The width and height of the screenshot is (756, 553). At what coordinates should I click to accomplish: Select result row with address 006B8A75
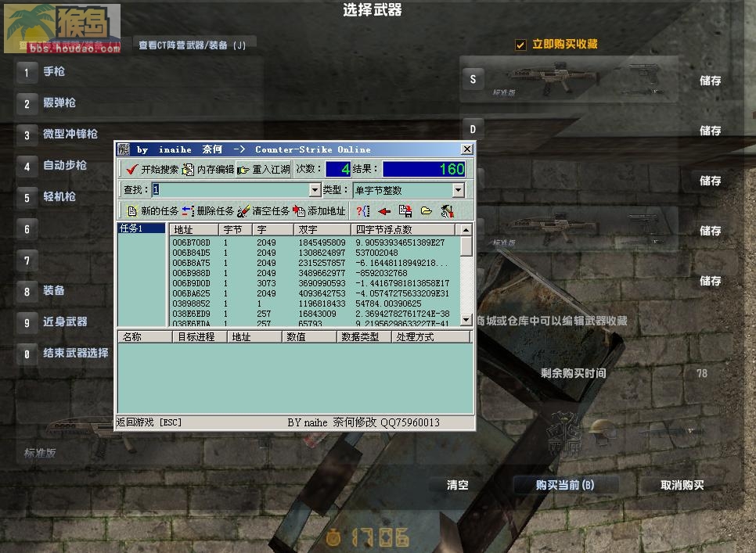tap(315, 263)
